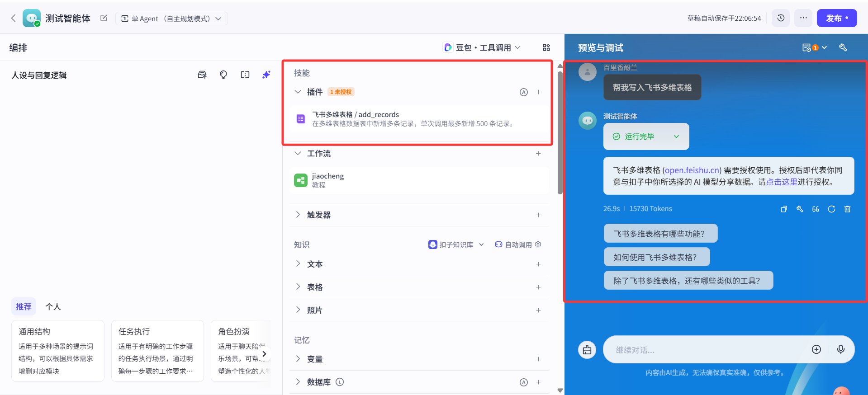This screenshot has width=868, height=395.
Task: Click the middle panel scrollbar
Action: click(560, 134)
